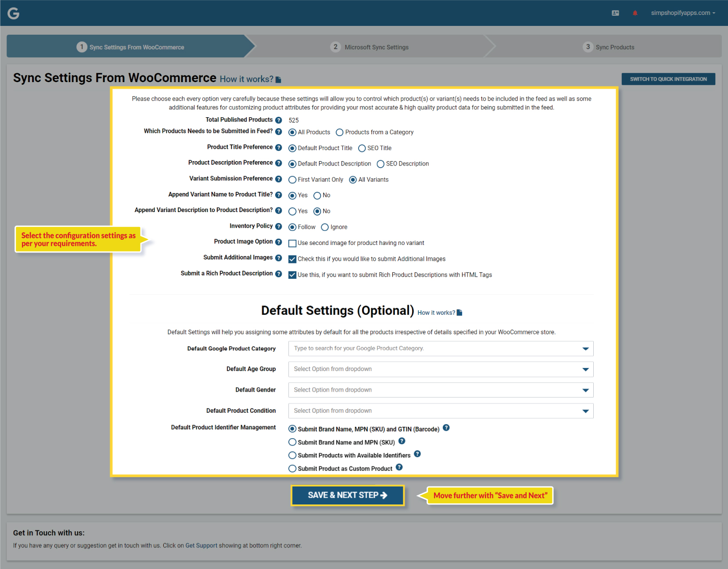This screenshot has height=569, width=728.
Task: Open Default Google Product Category dropdown arrow
Action: coord(585,349)
